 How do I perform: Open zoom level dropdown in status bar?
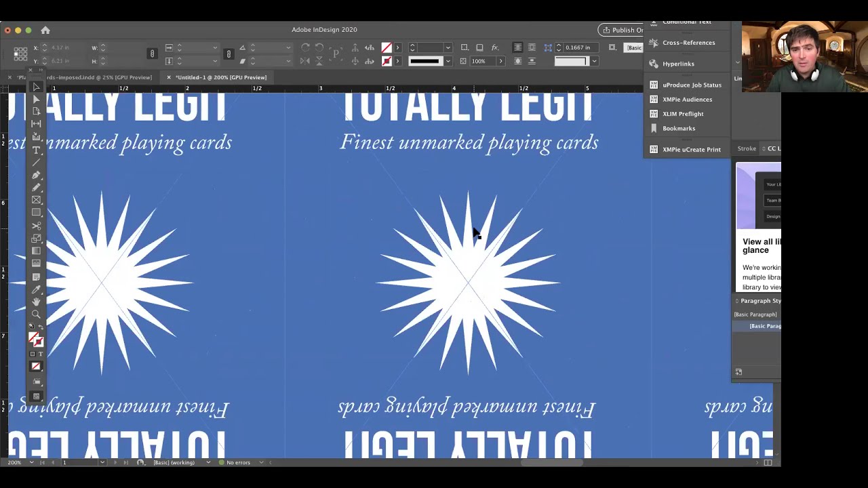click(x=31, y=462)
